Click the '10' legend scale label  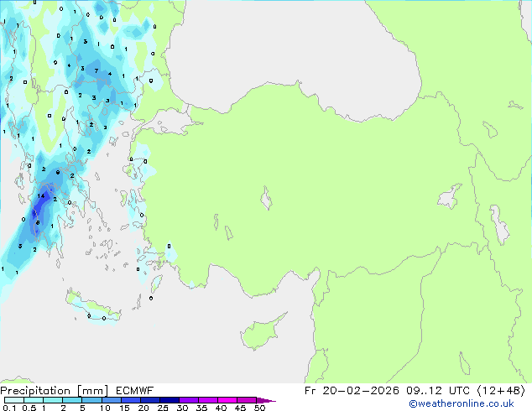[105, 408]
